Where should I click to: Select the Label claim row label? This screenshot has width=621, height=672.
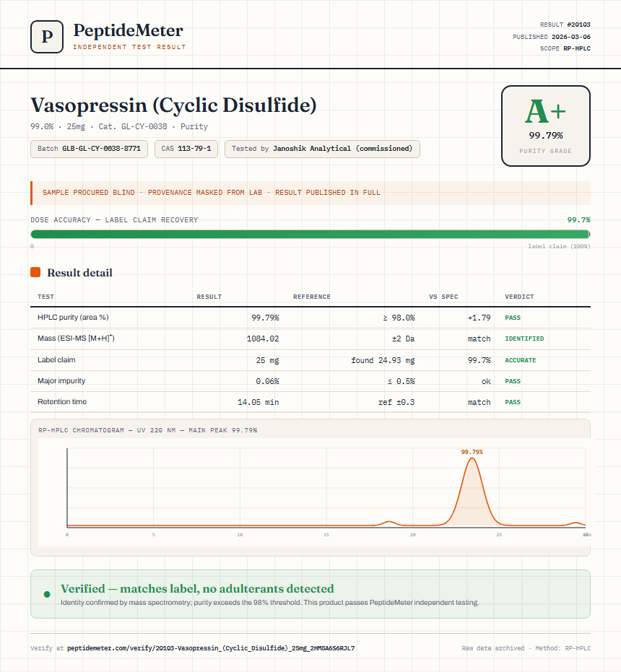click(56, 359)
